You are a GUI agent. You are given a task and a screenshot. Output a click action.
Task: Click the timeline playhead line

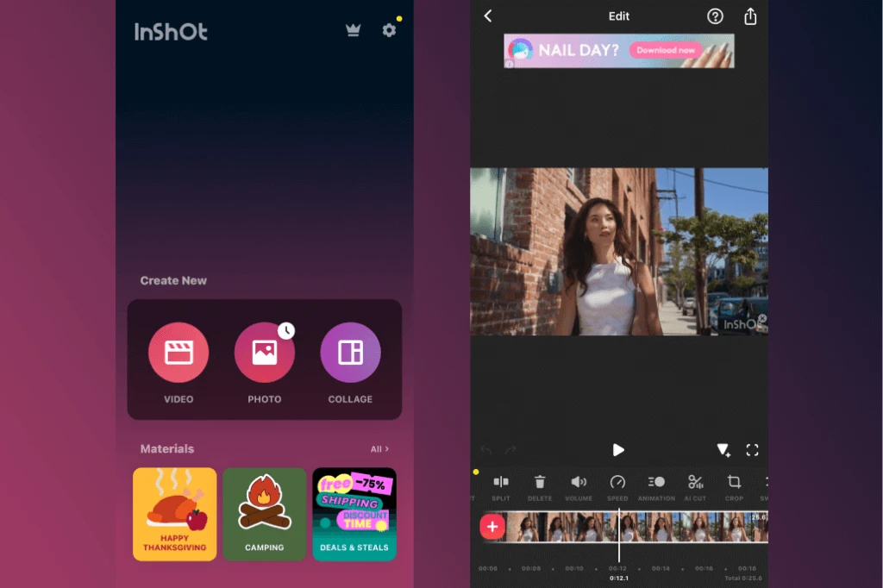click(x=619, y=535)
